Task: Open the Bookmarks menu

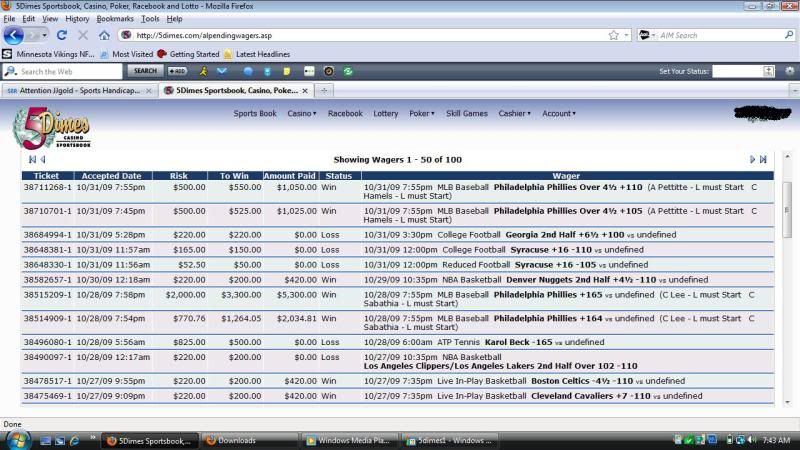Action: coord(115,18)
